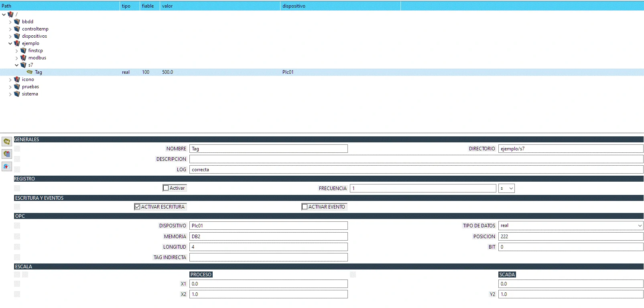The image size is (644, 308).
Task: Click the folder icon beside sistema
Action: (x=17, y=94)
